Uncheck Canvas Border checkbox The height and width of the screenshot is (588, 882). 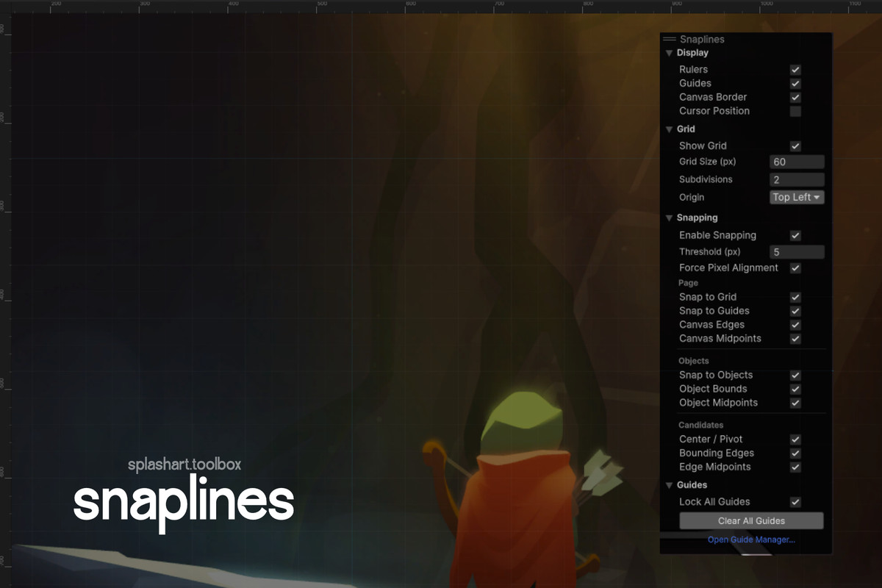point(795,97)
